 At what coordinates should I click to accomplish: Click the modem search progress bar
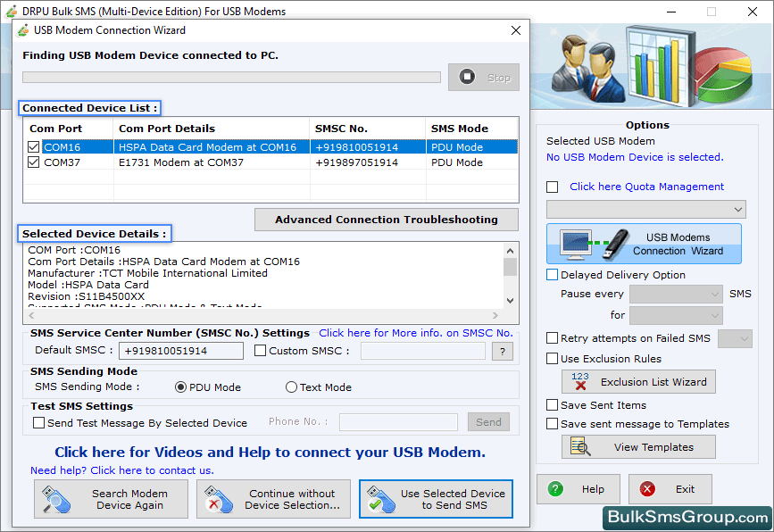[231, 78]
